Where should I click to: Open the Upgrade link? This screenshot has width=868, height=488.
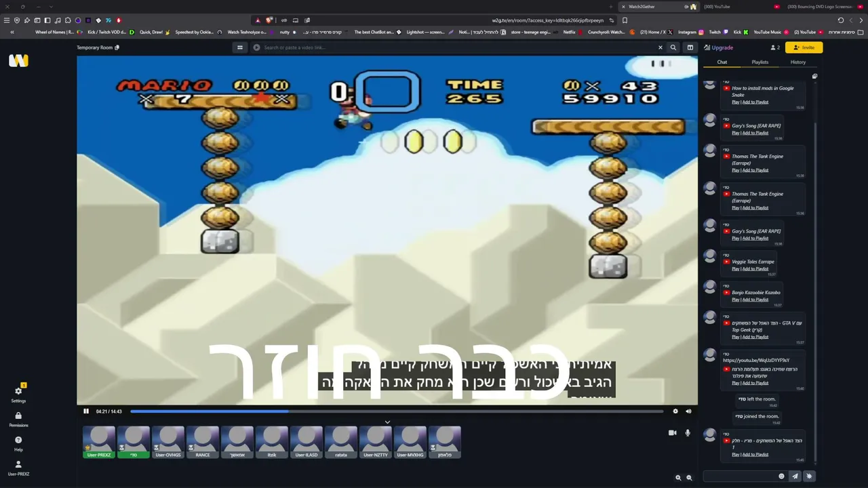pos(719,47)
